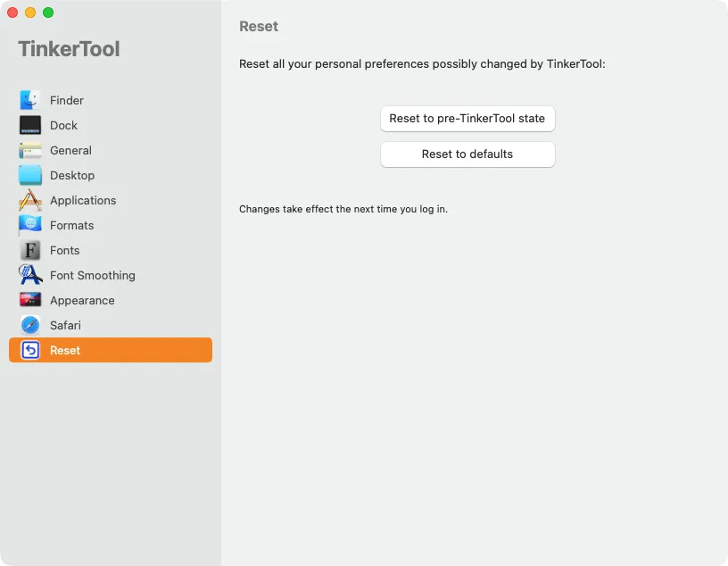Viewport: 728px width, 566px height.
Task: Select the Fonts letter F icon
Action: point(30,250)
